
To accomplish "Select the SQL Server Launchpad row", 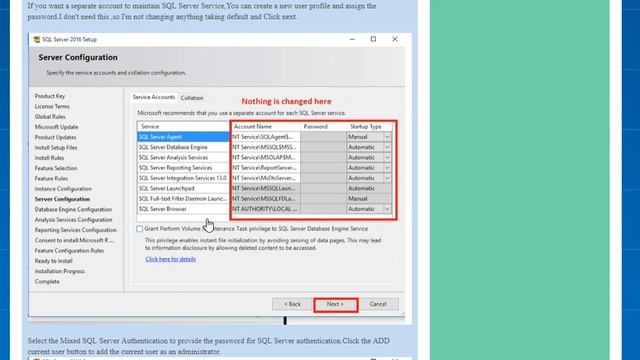I will tap(183, 189).
